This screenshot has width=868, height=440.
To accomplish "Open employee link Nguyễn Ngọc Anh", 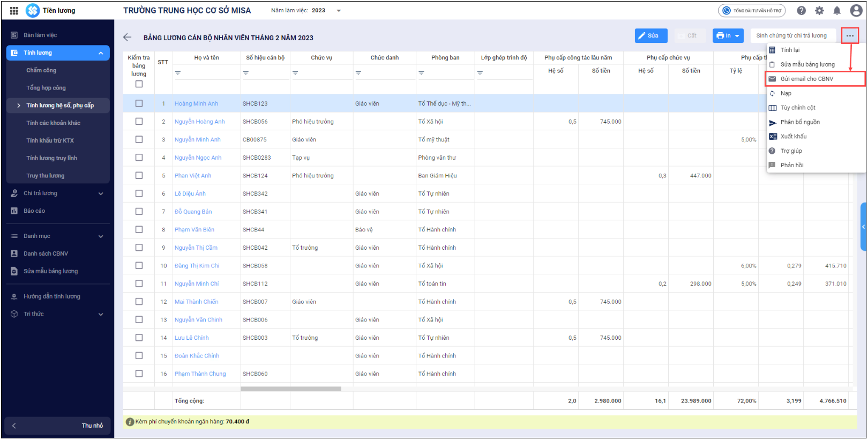I will click(x=198, y=158).
